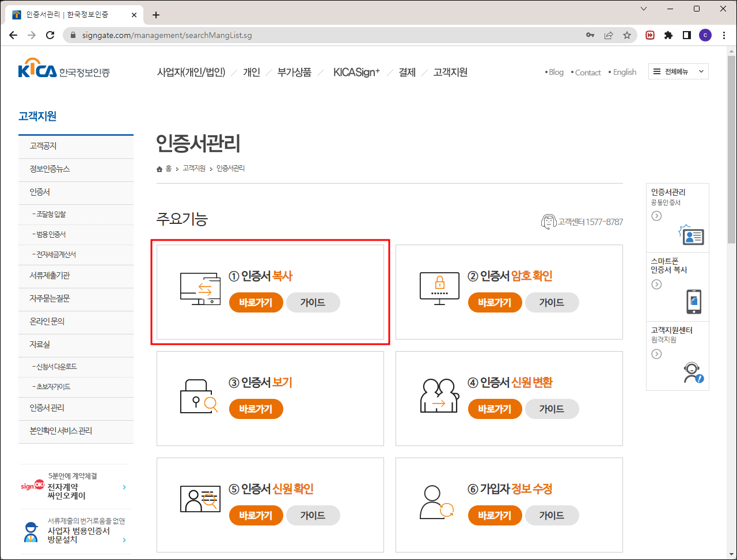Select the ID-card search icon for 인증서 신원 확인
This screenshot has height=560, width=737.
coord(199,501)
